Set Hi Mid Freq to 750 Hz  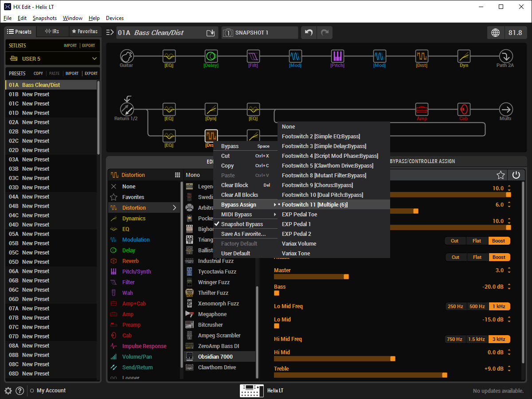click(455, 339)
